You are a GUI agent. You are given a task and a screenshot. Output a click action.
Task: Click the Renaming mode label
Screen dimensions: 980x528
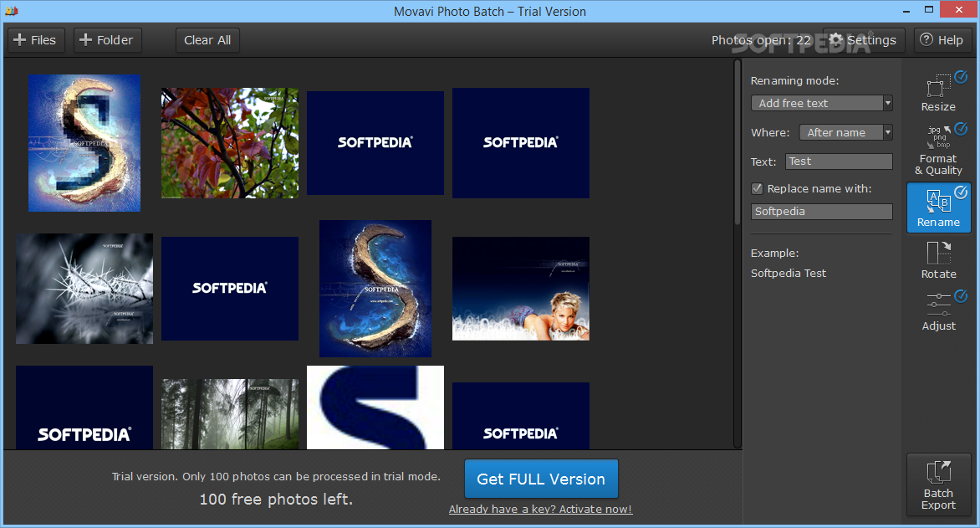coord(794,80)
